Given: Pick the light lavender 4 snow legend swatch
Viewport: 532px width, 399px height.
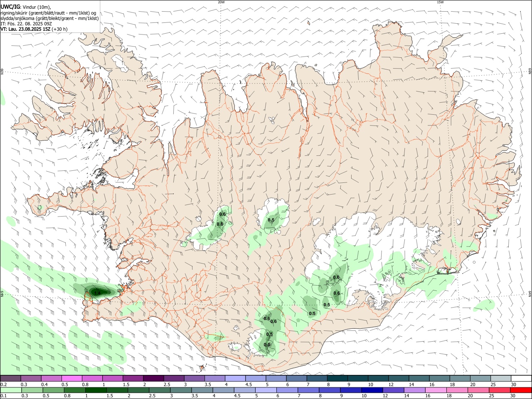Looking at the screenshot, I should (x=235, y=379).
